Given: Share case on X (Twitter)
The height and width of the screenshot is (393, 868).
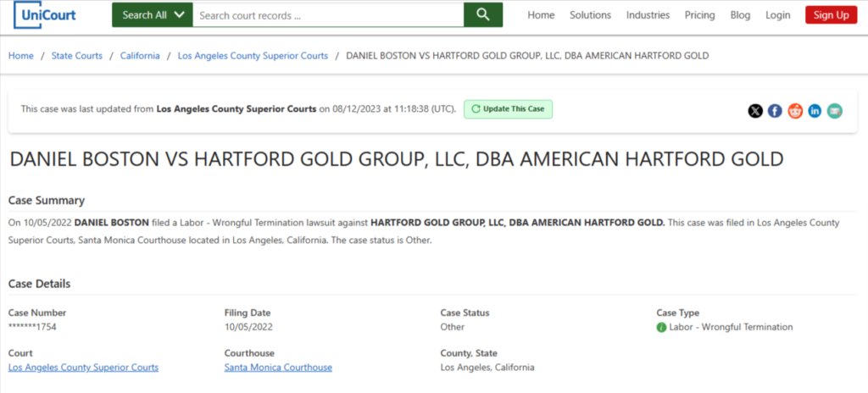Looking at the screenshot, I should (755, 111).
